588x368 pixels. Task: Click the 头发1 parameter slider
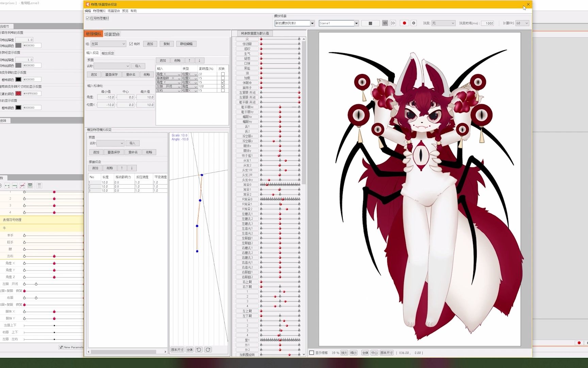point(280,160)
